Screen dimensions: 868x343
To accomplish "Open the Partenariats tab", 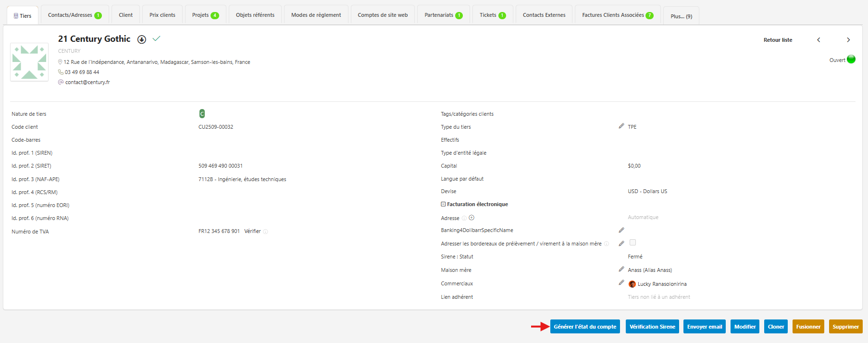I will click(443, 15).
